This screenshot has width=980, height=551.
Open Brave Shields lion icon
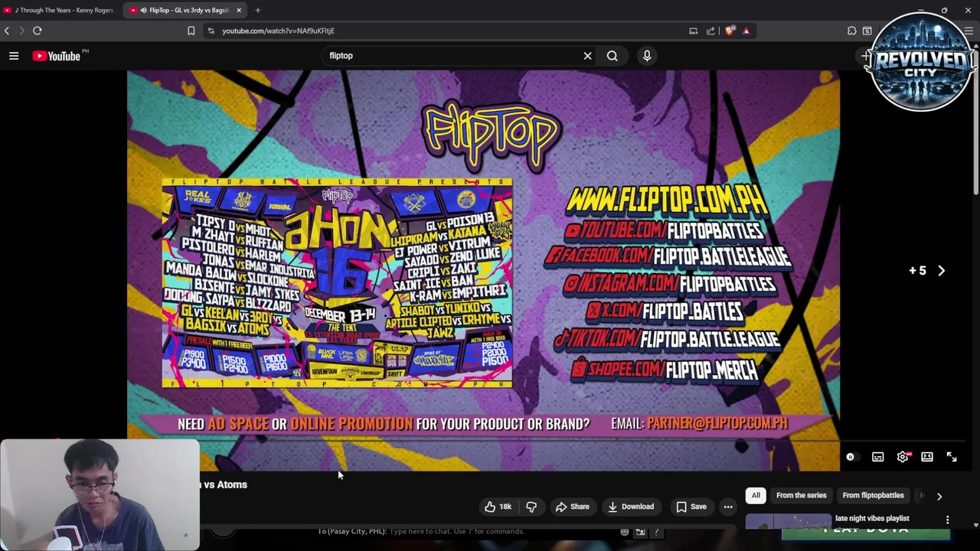pos(729,31)
